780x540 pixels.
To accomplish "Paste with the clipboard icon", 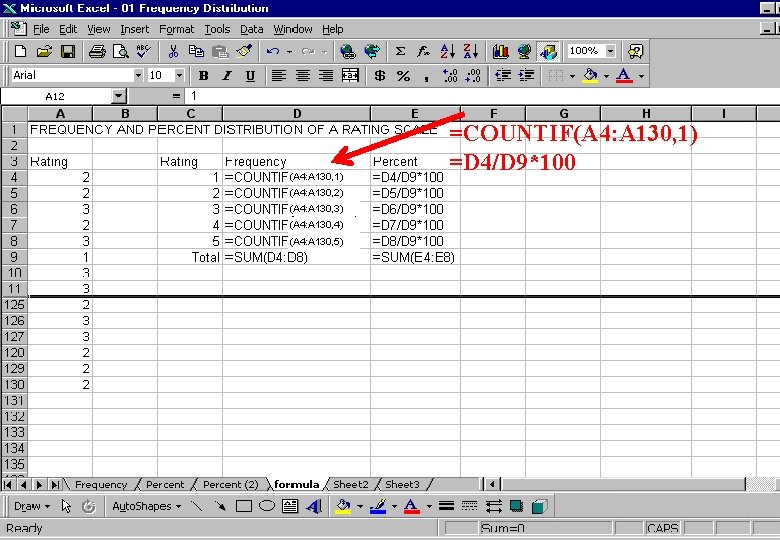I will pos(220,51).
